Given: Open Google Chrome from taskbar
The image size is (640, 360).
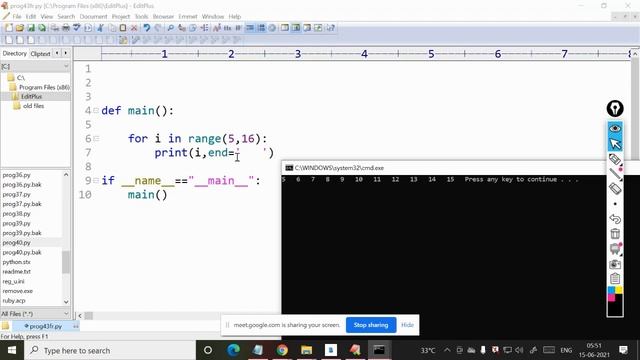Looking at the screenshot, I should point(282,350).
